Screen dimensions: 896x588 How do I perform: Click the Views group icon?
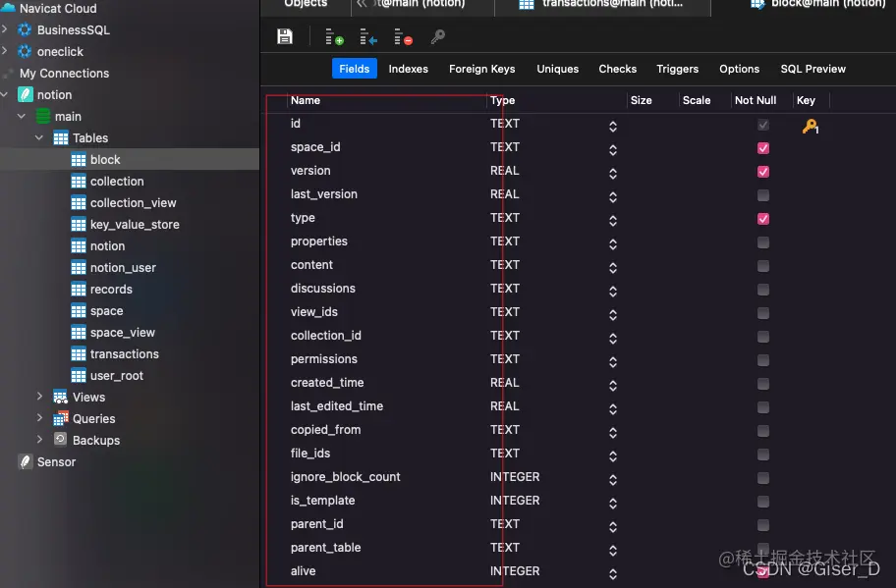click(x=60, y=397)
